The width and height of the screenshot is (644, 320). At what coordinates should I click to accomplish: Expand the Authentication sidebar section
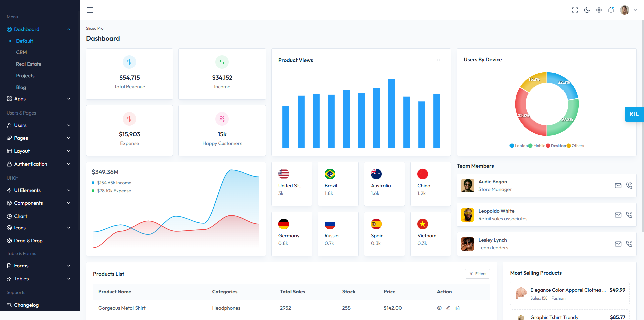tap(39, 164)
